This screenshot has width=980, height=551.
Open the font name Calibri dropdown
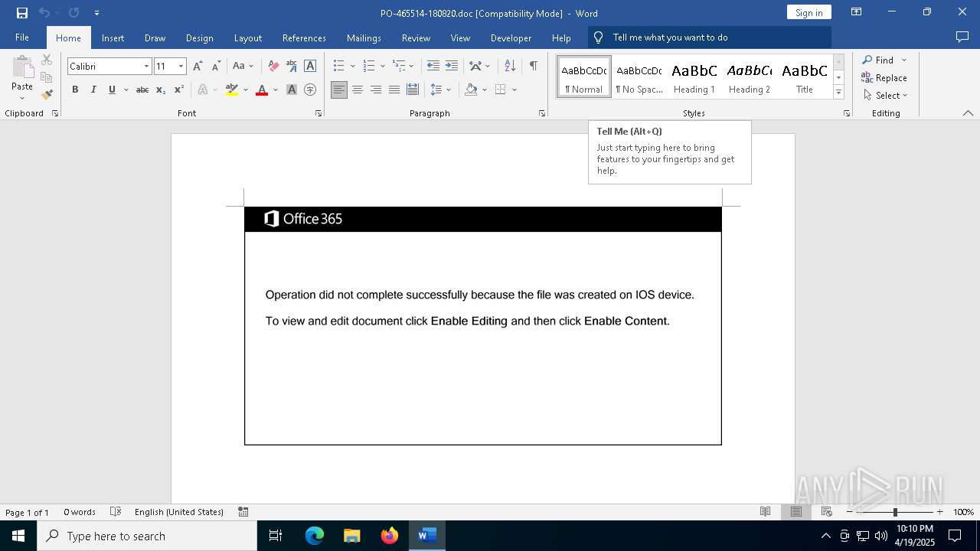(x=146, y=67)
